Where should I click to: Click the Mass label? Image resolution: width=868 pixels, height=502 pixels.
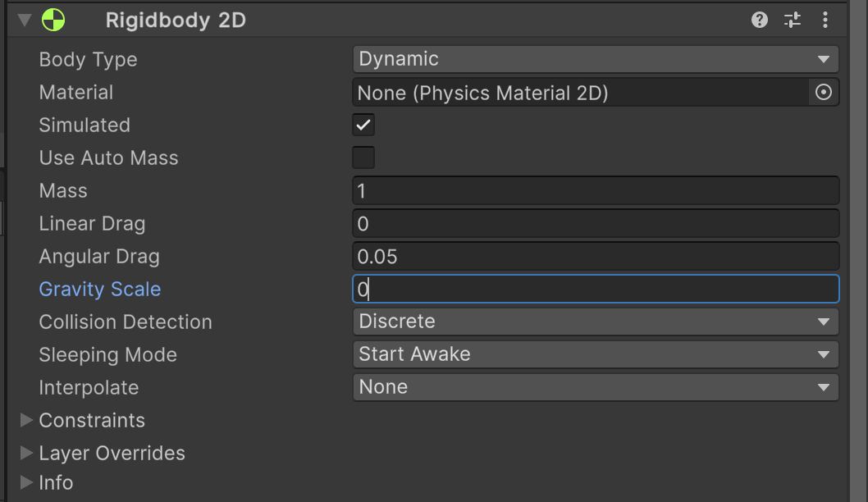pos(63,190)
